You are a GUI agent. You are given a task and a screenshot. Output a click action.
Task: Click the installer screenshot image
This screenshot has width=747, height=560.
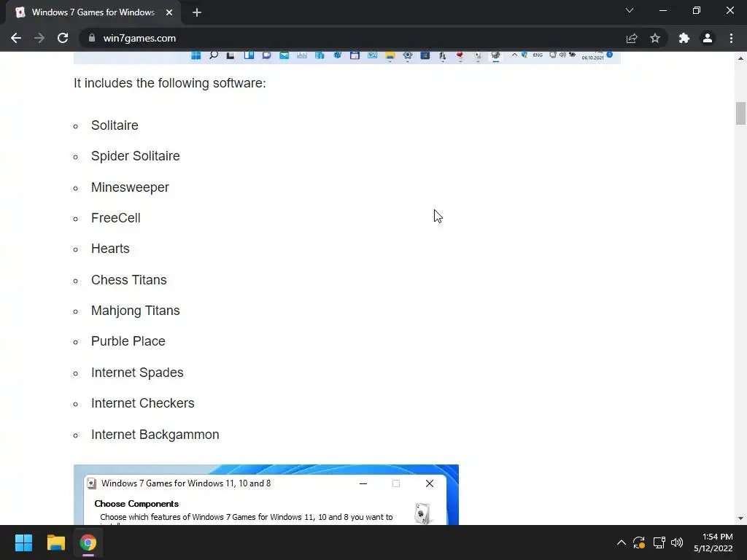(x=266, y=495)
